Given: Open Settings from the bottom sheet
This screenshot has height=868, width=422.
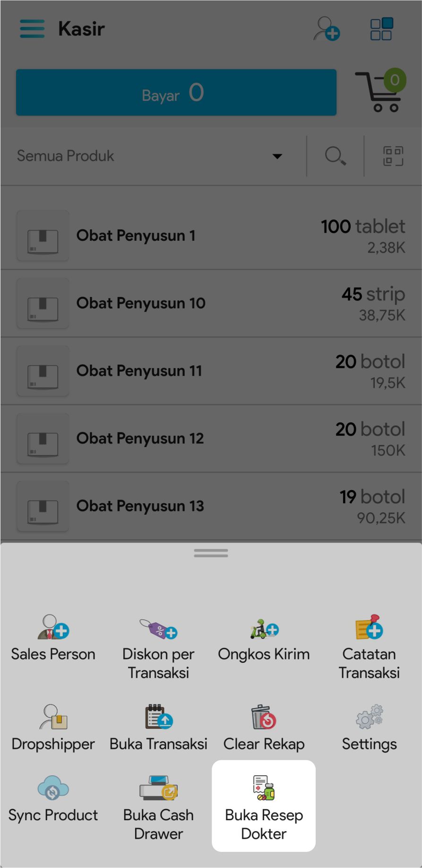Looking at the screenshot, I should [x=369, y=728].
